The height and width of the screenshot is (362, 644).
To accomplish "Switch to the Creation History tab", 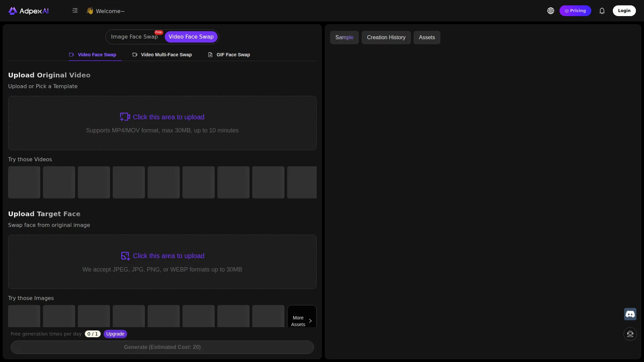I will coord(386,38).
